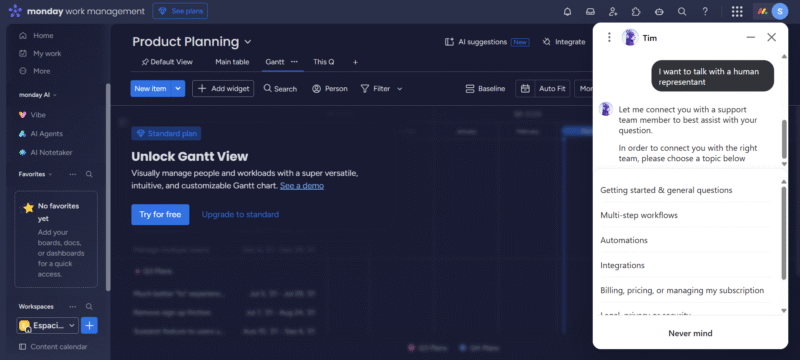Open Filter options chevron
This screenshot has height=360, width=800.
tap(399, 89)
